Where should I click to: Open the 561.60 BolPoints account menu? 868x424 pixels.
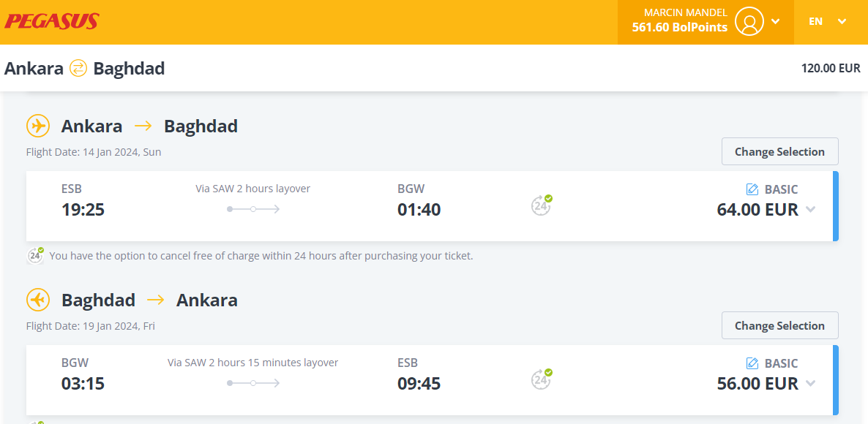[680, 27]
